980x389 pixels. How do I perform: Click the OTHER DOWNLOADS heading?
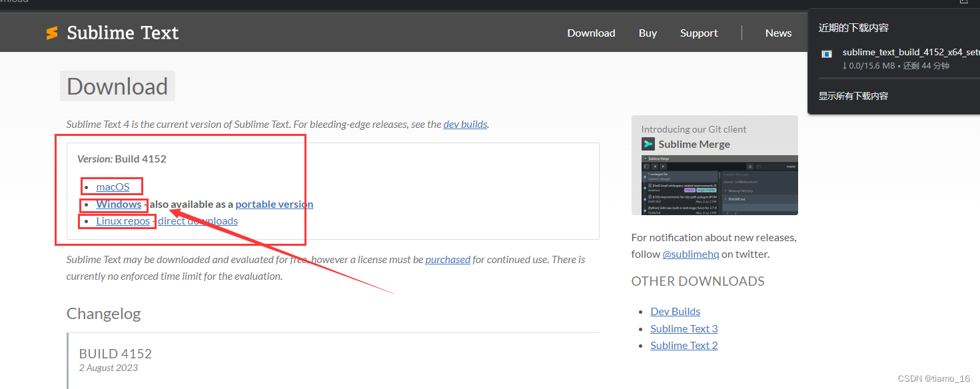coord(698,281)
